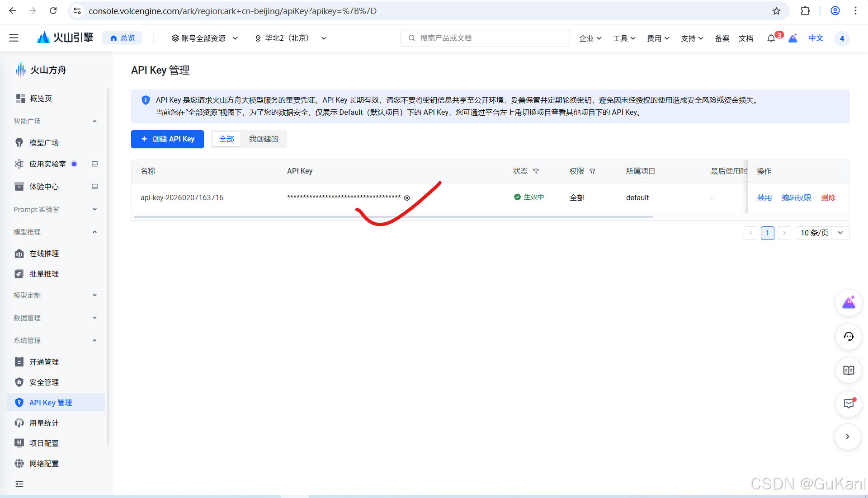Click the 编辑权限 link for the key
Screen dimensions: 868x498
coord(796,197)
